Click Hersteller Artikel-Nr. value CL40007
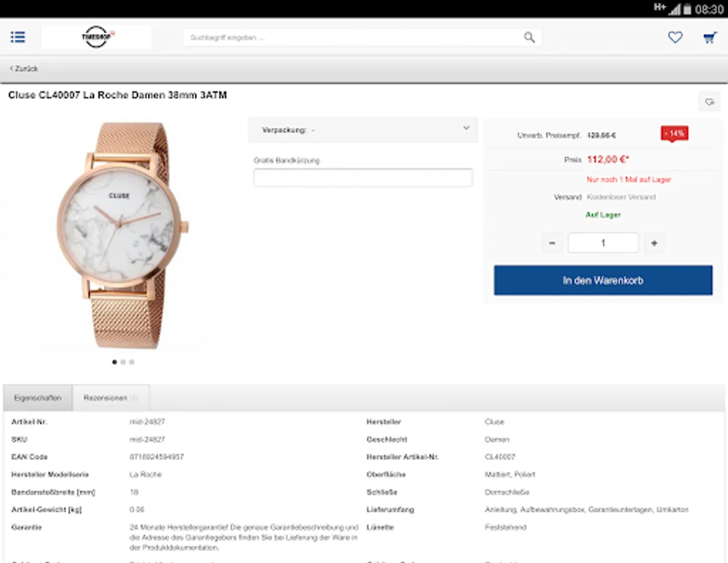 [x=500, y=457]
